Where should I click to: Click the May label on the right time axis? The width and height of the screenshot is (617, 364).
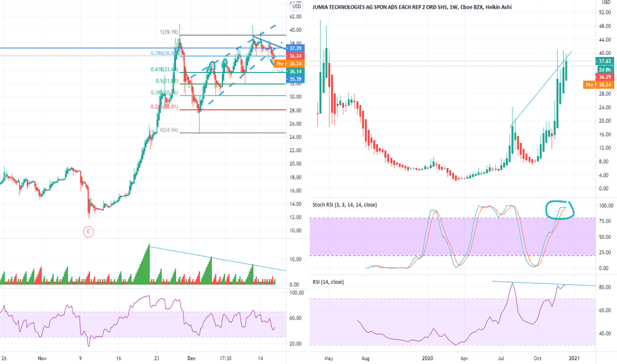pyautogui.click(x=329, y=358)
